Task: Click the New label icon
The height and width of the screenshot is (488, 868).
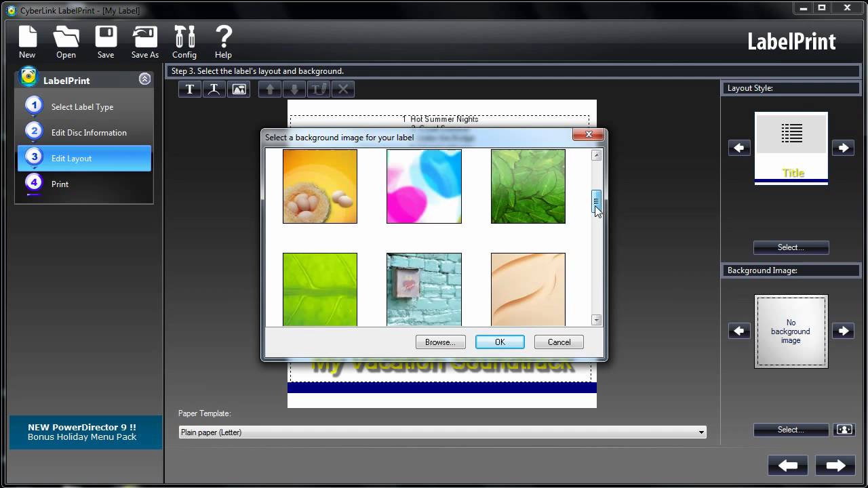Action: click(27, 42)
